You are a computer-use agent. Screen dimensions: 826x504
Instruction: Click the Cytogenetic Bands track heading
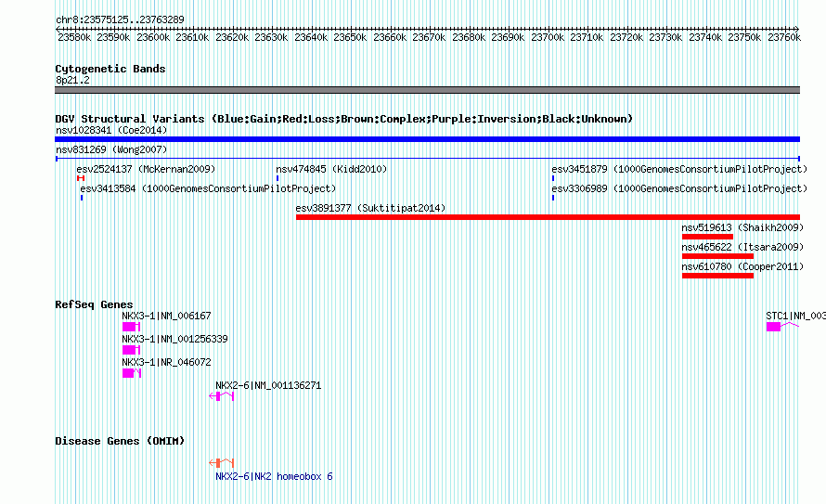(110, 69)
